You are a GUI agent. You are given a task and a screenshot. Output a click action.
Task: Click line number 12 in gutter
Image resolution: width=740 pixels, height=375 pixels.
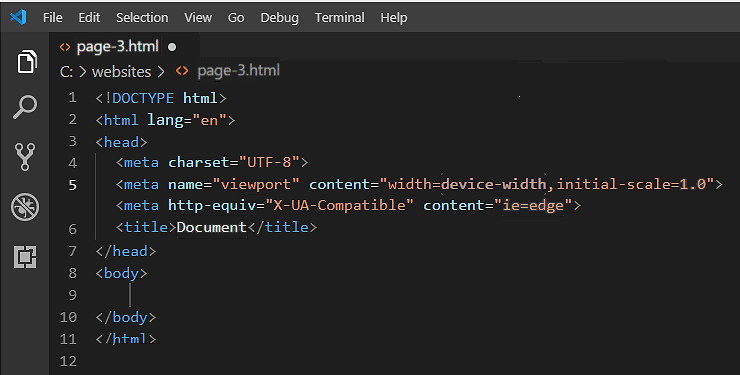(68, 361)
